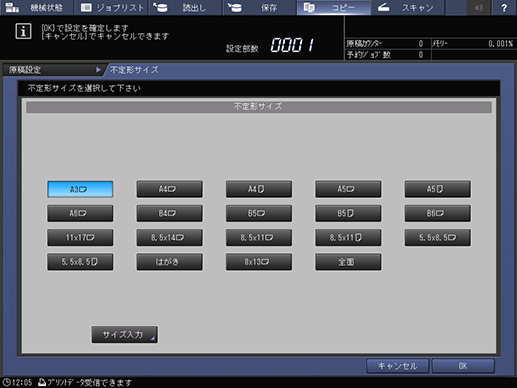The height and width of the screenshot is (388, 517).
Task: Choose the 8.5x14 landscape size
Action: [x=169, y=238]
